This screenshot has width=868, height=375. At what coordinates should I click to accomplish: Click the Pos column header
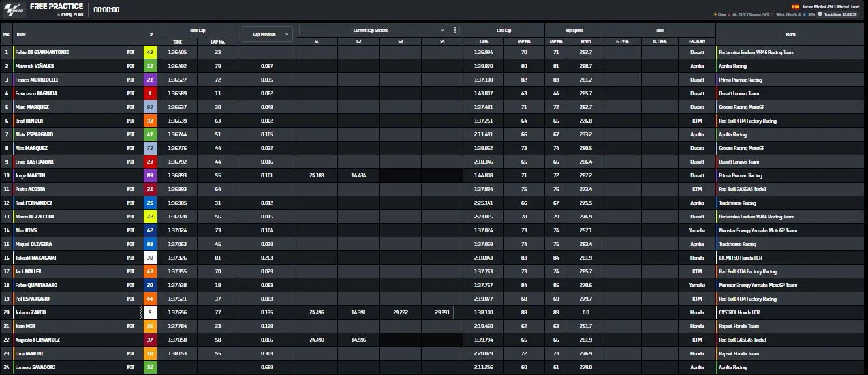[x=7, y=34]
